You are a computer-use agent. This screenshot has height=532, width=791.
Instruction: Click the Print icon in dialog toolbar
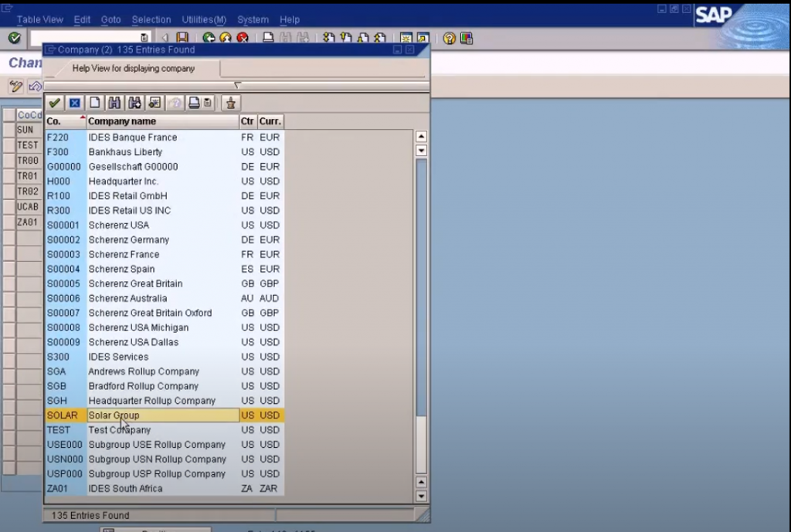(x=194, y=103)
